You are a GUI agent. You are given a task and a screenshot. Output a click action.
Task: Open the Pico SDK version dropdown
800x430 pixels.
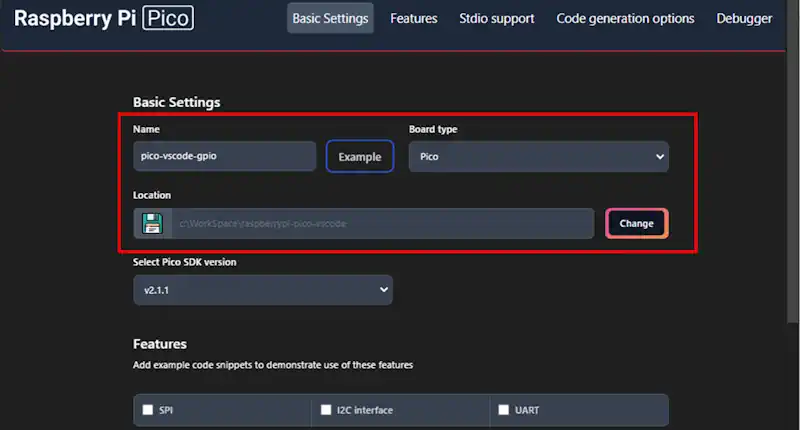263,290
